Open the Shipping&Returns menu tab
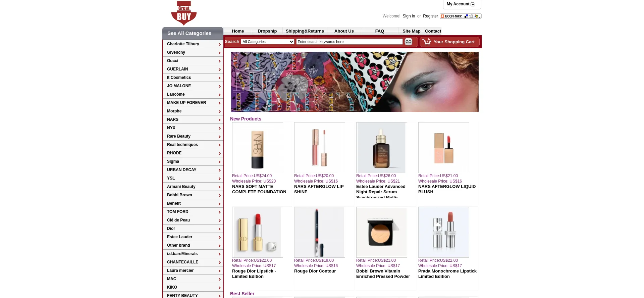The height and width of the screenshot is (298, 644). point(305,31)
